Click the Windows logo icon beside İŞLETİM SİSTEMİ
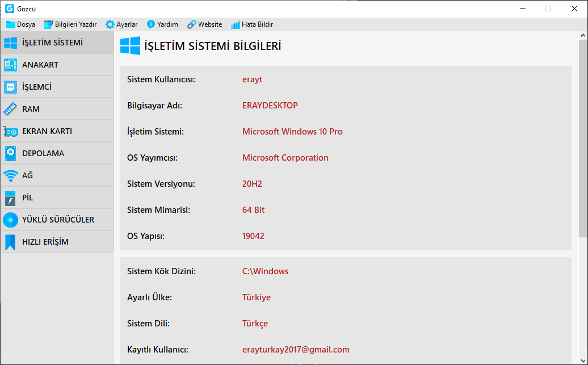588x365 pixels. tap(10, 43)
